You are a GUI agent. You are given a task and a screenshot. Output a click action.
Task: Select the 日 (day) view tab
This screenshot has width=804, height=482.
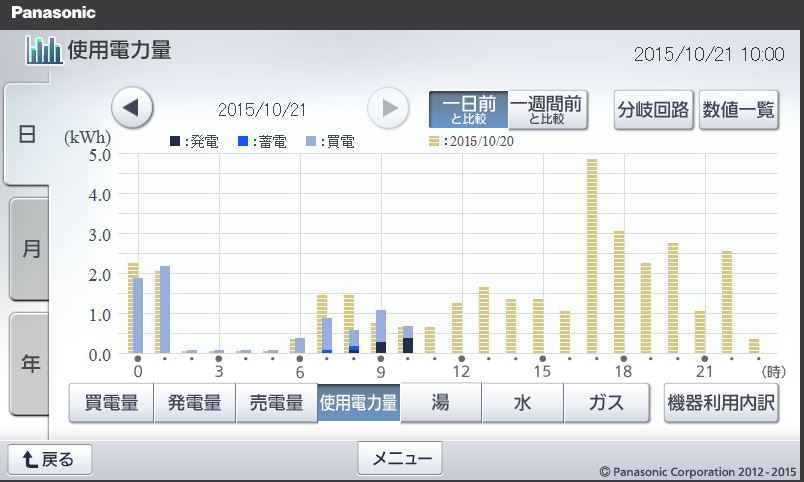[29, 135]
